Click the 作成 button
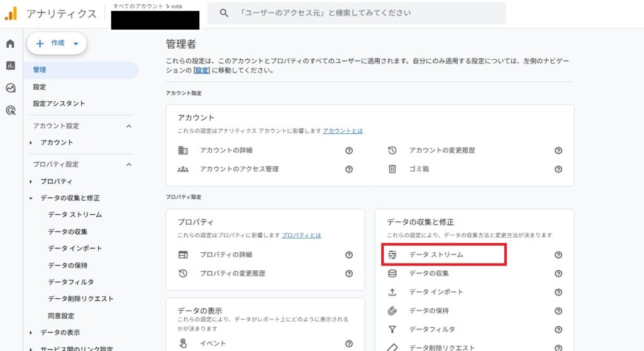The width and height of the screenshot is (644, 351). point(57,43)
